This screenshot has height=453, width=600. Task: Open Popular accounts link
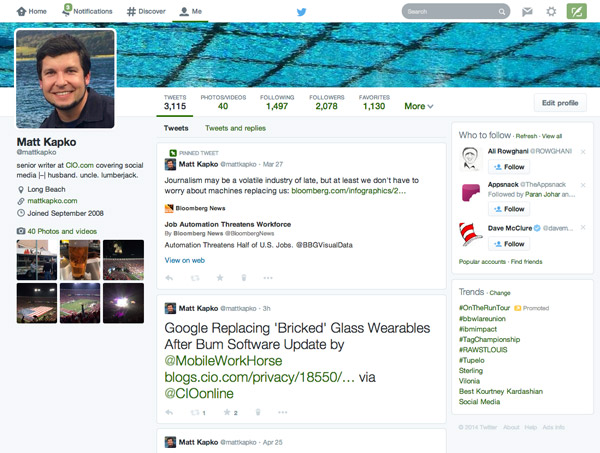[482, 262]
